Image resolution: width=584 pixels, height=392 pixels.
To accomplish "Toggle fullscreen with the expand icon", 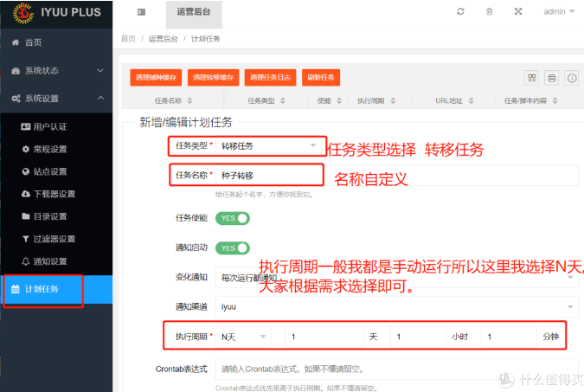I will tap(518, 11).
